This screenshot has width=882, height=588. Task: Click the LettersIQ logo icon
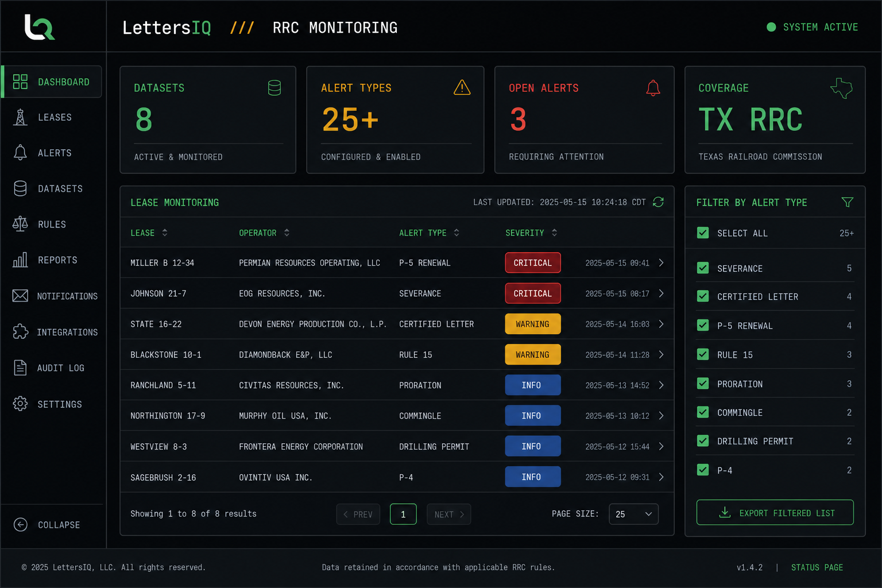tap(40, 27)
